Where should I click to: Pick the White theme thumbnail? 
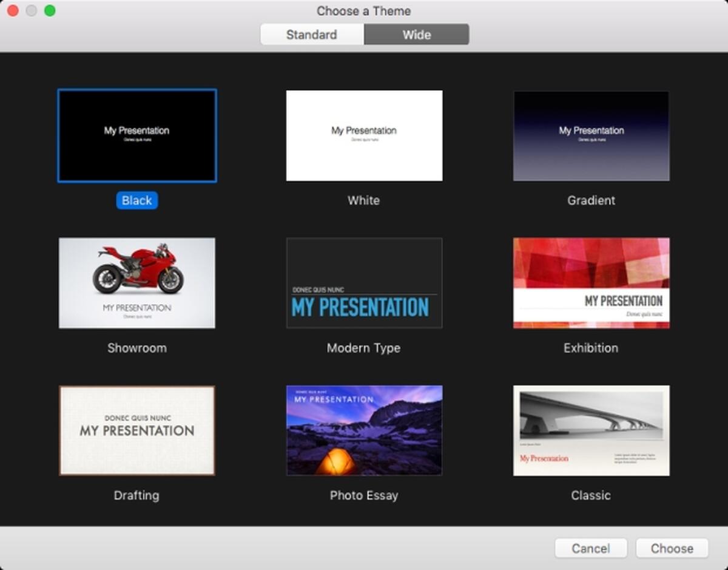(x=364, y=135)
